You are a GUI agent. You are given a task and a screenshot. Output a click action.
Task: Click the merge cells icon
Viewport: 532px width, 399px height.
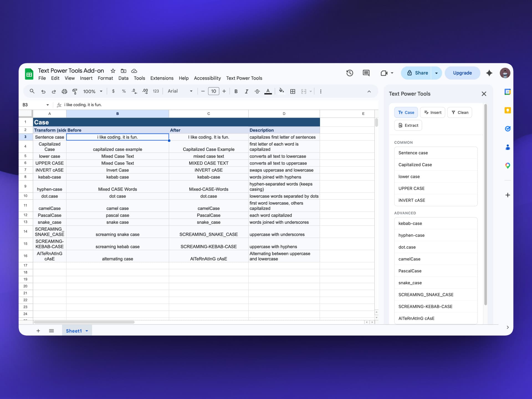coord(304,91)
